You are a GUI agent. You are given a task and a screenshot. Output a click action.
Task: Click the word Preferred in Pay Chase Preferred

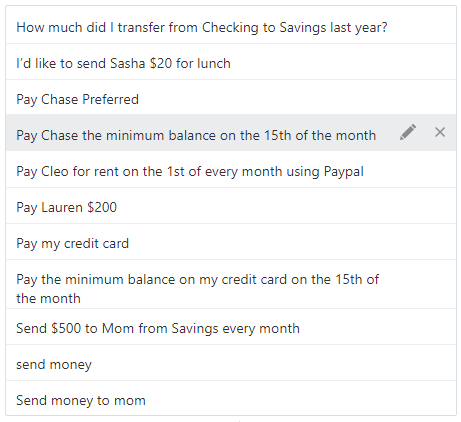110,99
